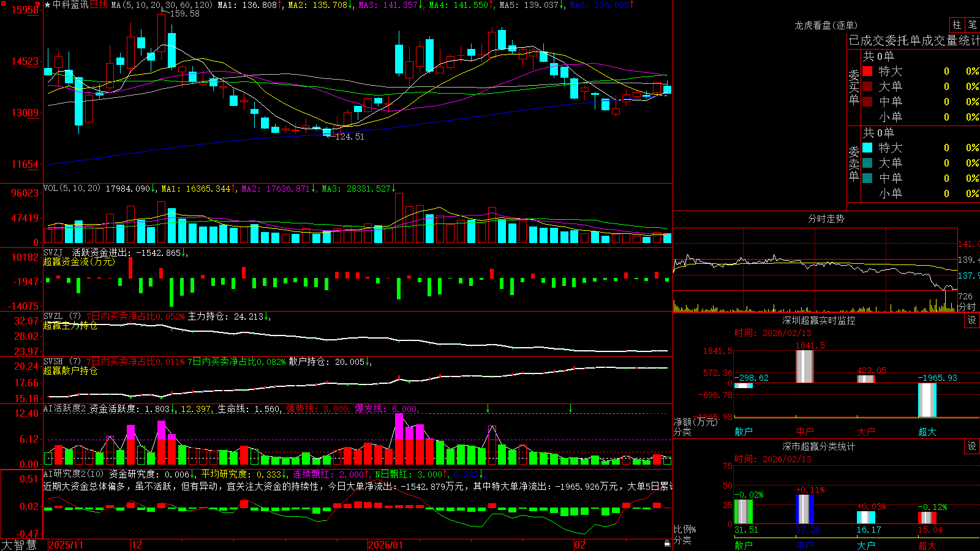Viewport: 980px width, 551px height.
Task: Click the 中户 bar showing 1841.5
Action: click(x=805, y=366)
